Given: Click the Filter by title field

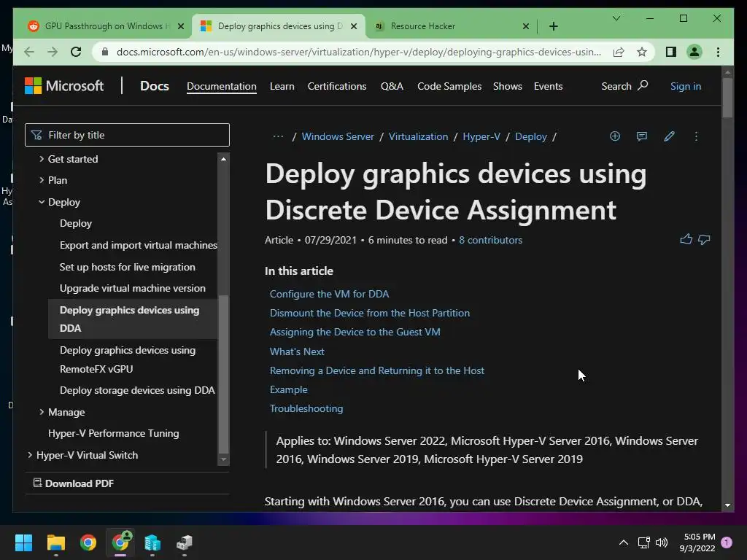Looking at the screenshot, I should (127, 135).
